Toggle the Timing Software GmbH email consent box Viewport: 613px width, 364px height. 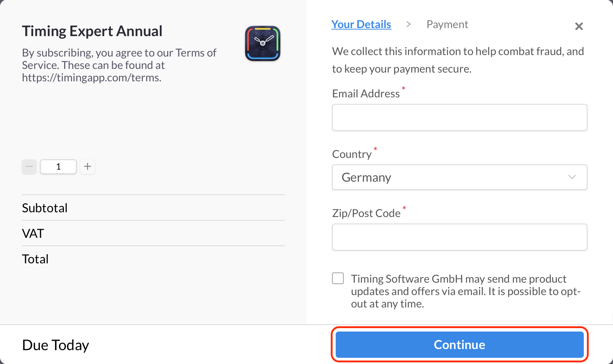338,278
